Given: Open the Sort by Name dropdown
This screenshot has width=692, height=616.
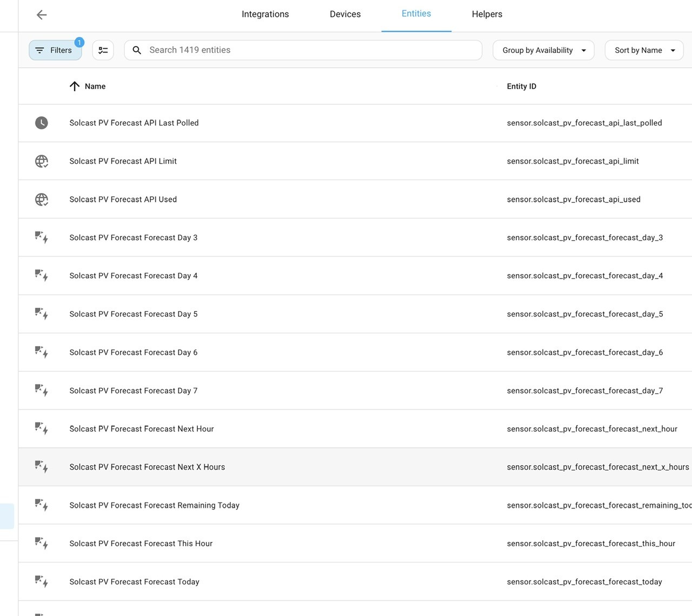Looking at the screenshot, I should coord(644,50).
